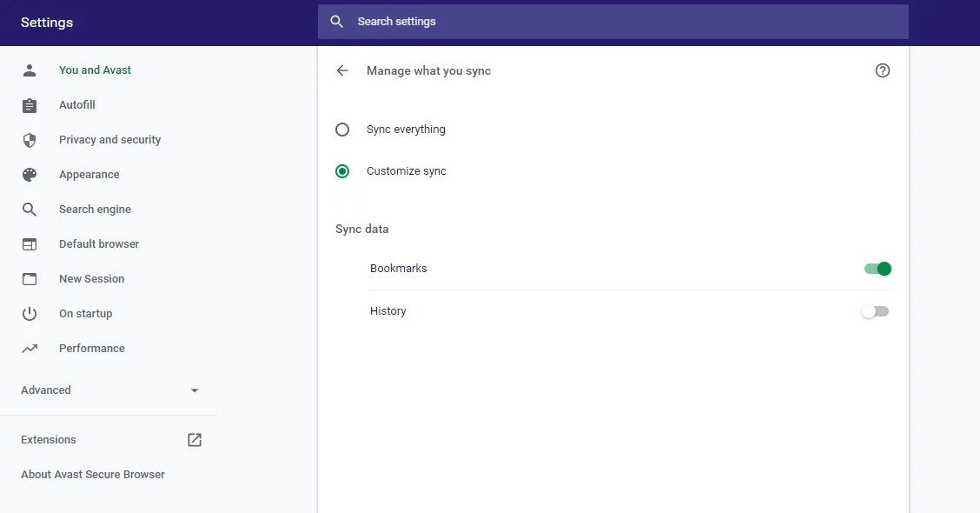This screenshot has height=513, width=980.
Task: Open Extensions in a new tab
Action: click(194, 440)
